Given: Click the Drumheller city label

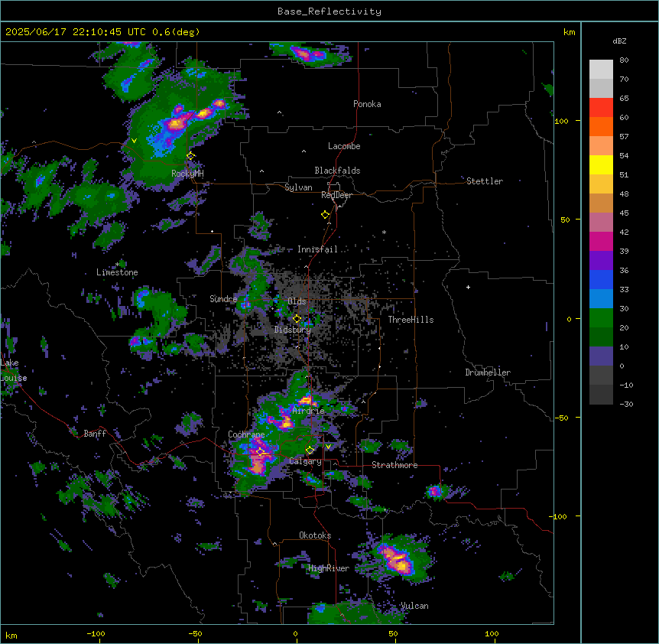Looking at the screenshot, I should click(x=488, y=372).
